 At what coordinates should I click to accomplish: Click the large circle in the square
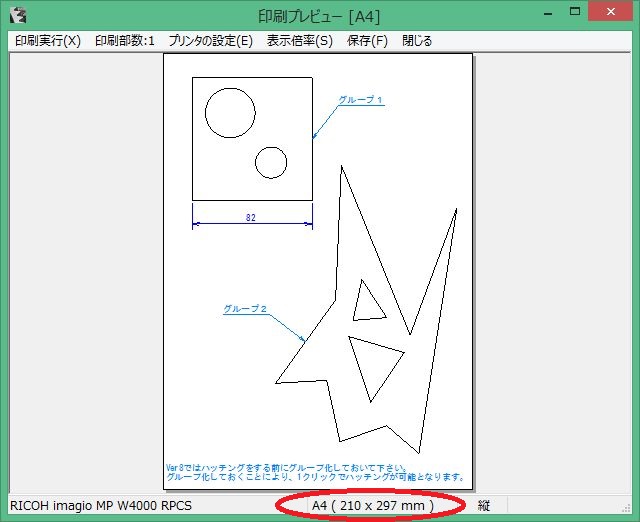[230, 113]
